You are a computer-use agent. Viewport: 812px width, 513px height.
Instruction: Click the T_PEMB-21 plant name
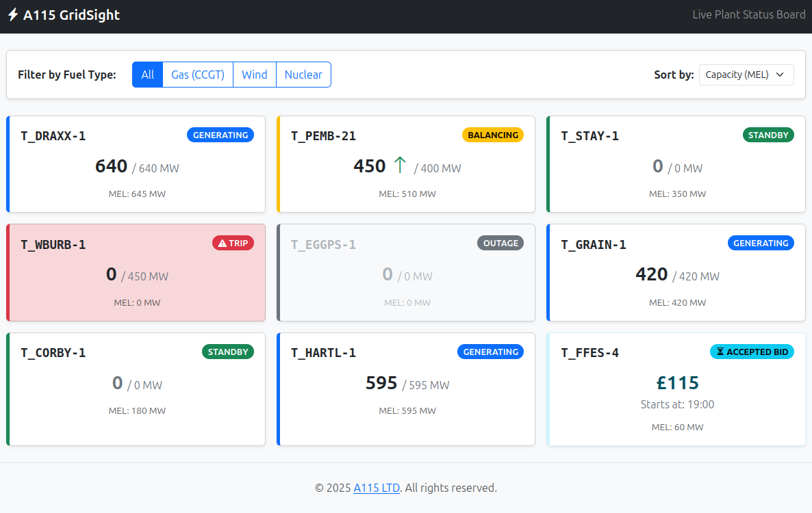point(324,136)
